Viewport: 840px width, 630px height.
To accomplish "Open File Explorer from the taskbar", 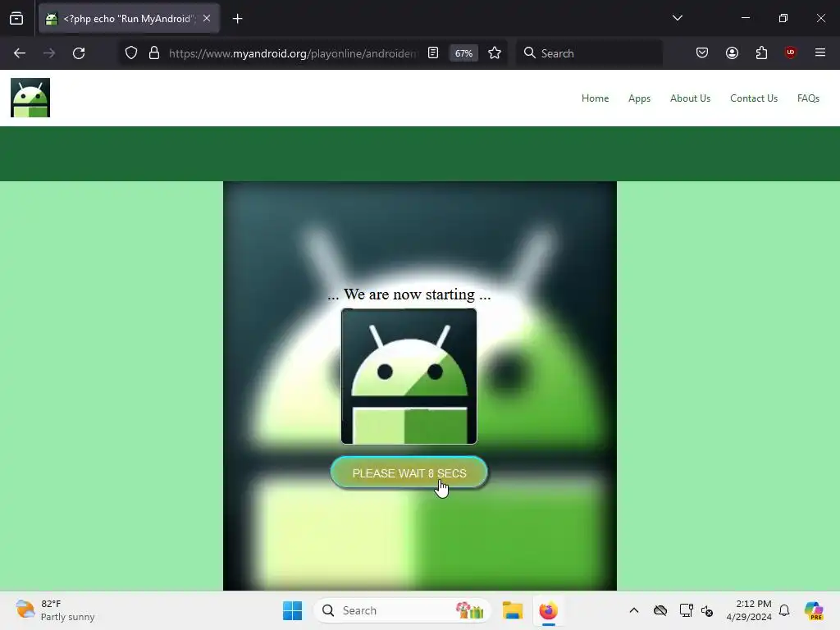I will click(x=513, y=610).
